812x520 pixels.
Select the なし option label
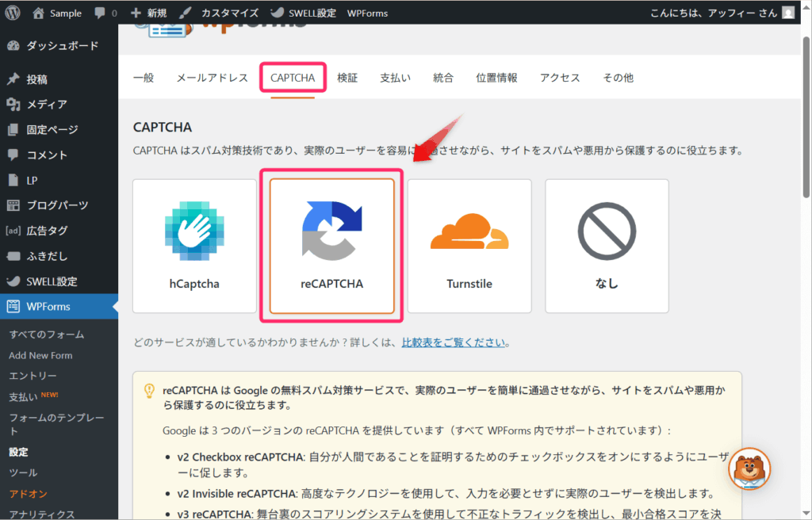tap(607, 283)
